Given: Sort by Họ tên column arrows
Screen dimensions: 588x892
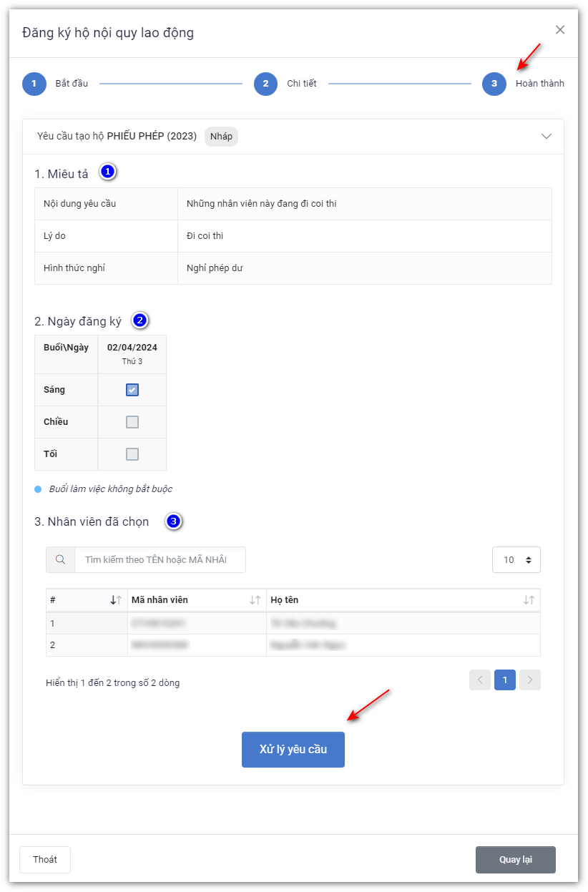Looking at the screenshot, I should 529,600.
